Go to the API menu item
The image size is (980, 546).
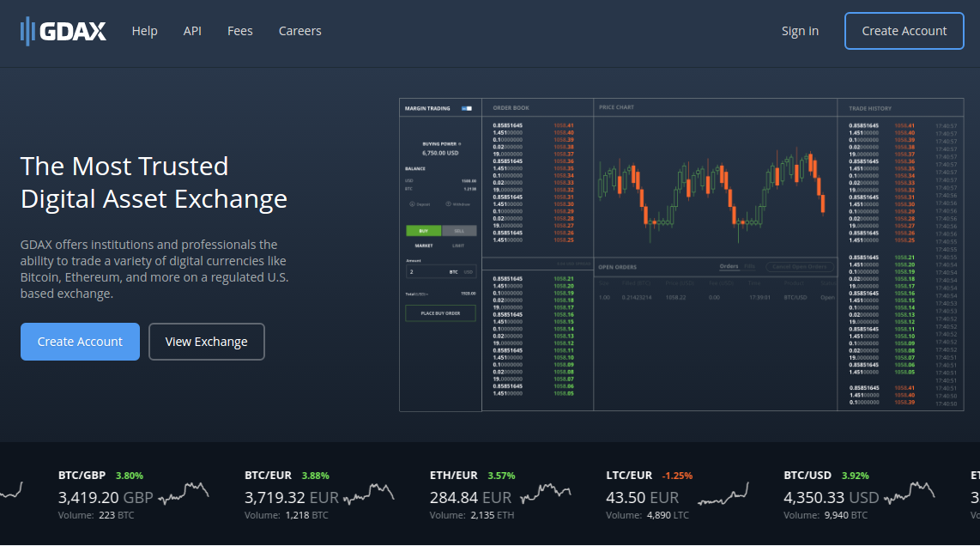pyautogui.click(x=192, y=31)
